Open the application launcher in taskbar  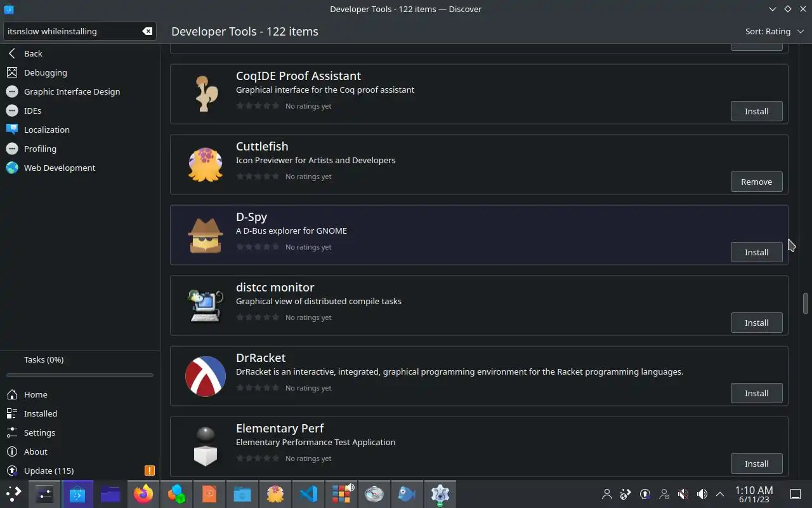[x=14, y=493]
